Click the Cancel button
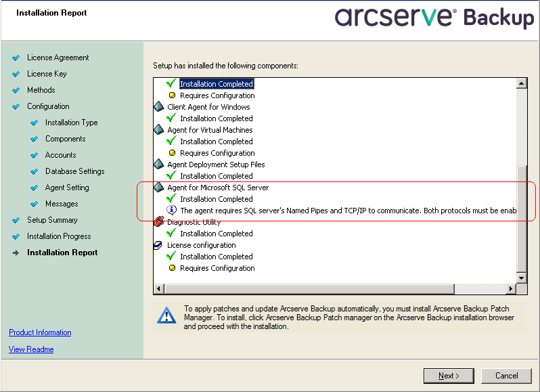Image resolution: width=540 pixels, height=392 pixels. tap(506, 376)
